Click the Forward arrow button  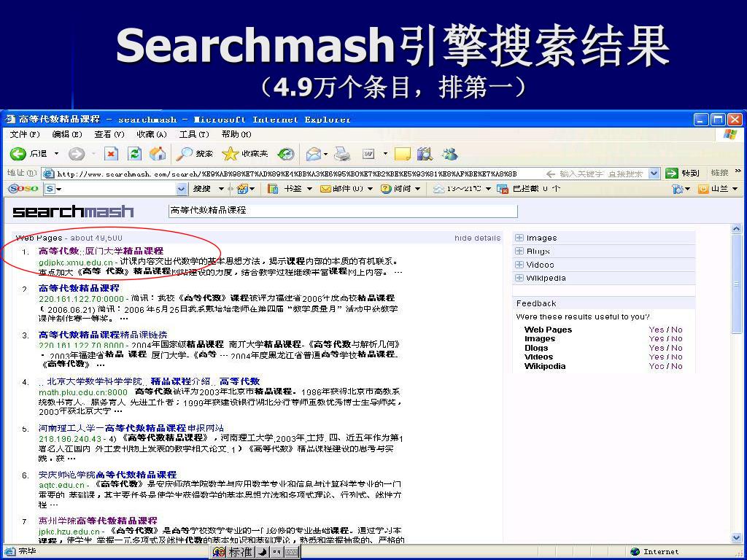(x=76, y=153)
